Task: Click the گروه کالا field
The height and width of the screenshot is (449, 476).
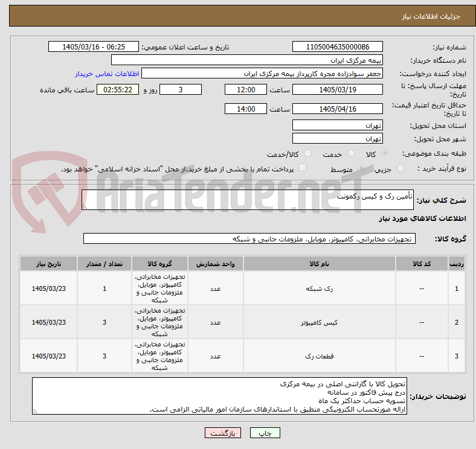Action: pos(249,238)
